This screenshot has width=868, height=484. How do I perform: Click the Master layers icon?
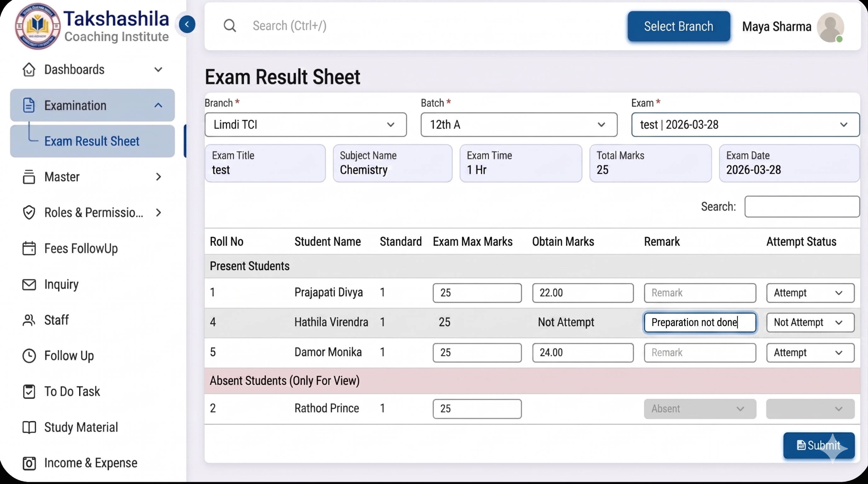pos(29,177)
